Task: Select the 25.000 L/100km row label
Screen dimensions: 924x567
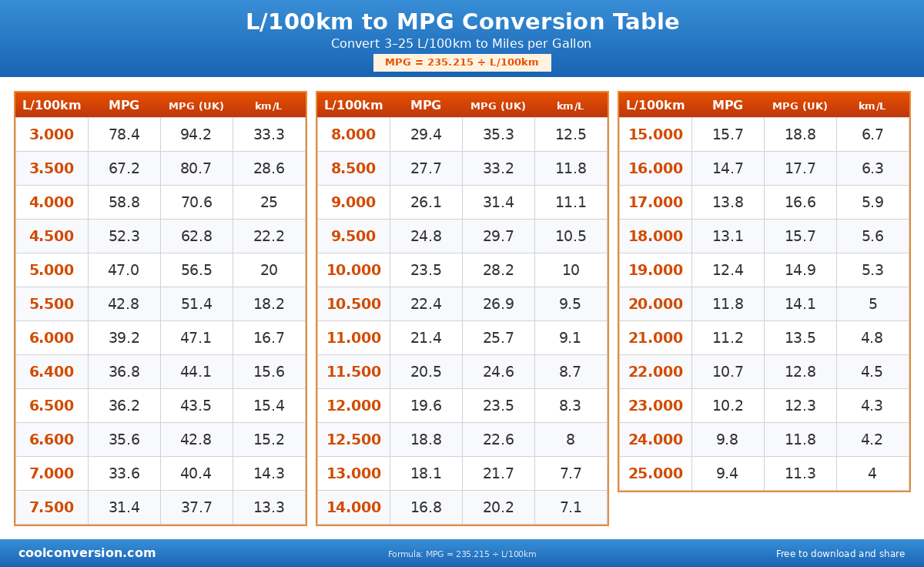Action: 655,474
